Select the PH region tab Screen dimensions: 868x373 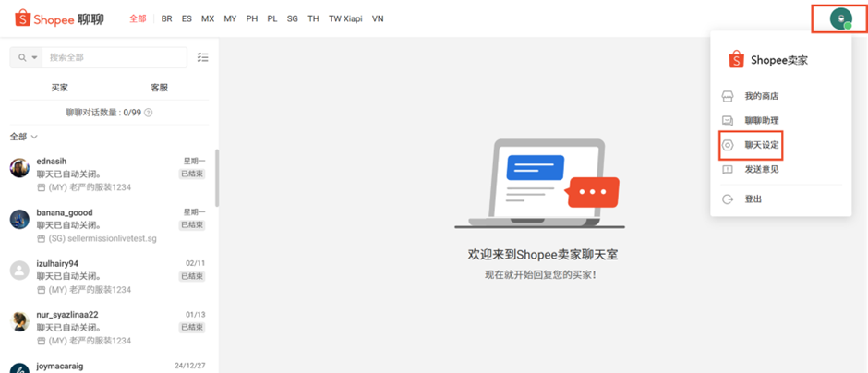click(x=252, y=18)
